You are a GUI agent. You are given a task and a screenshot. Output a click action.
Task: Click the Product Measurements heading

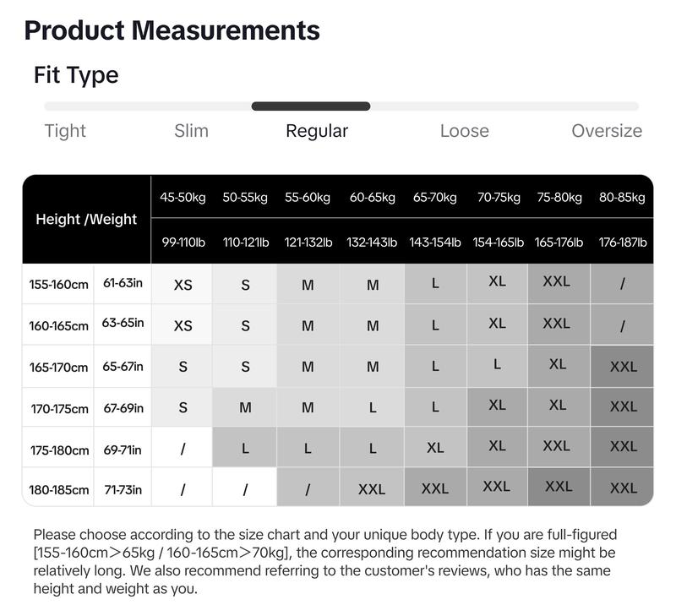click(172, 30)
